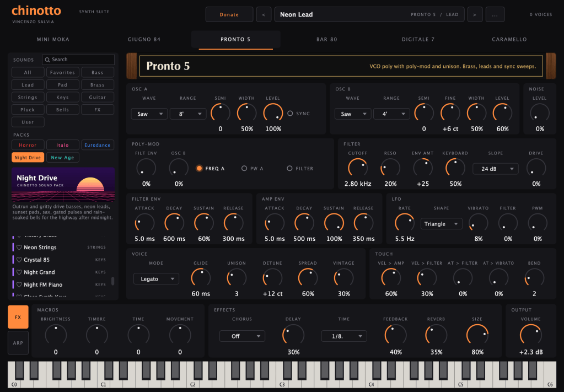
Task: Click the reverb Size knob
Action: [477, 335]
